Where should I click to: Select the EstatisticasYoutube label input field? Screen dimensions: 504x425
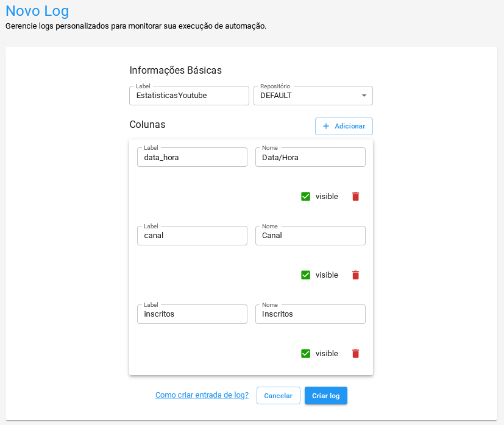tap(189, 96)
